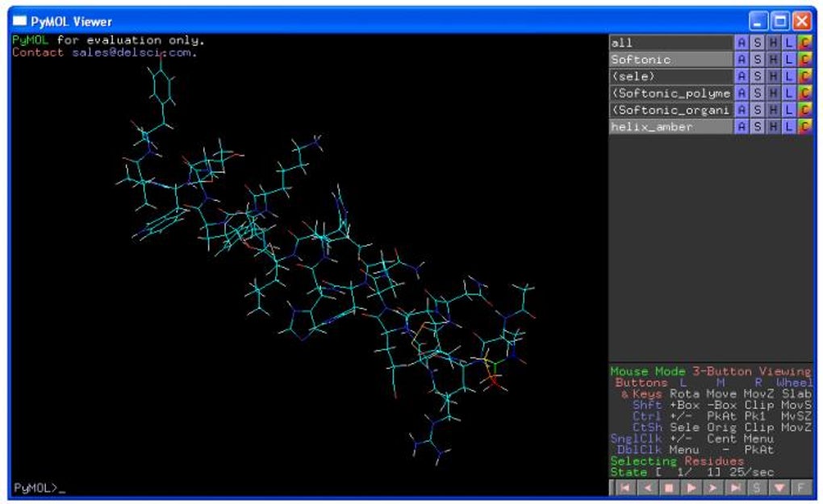
Task: Open Show menu for the all object
Action: 757,43
